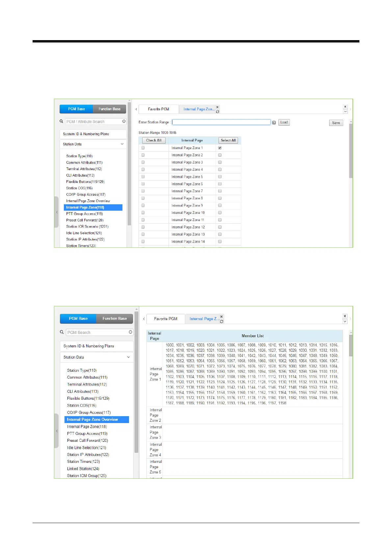
Task: Select CLI Attributes(113) in lower sidebar
Action: coord(83,391)
